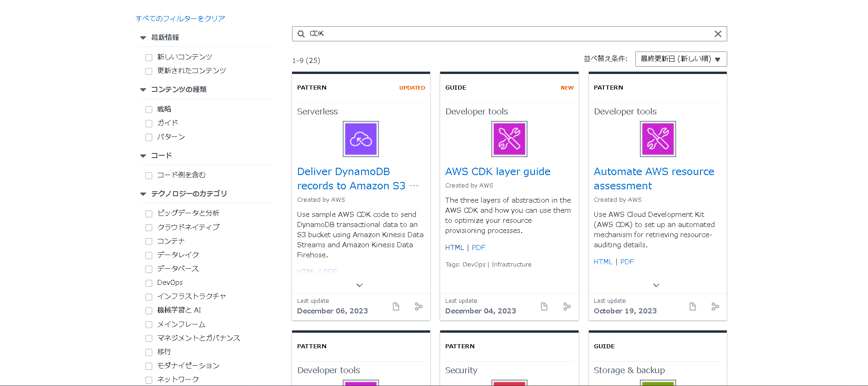
Task: Click すべてのフィルターをクリア link
Action: 180,18
